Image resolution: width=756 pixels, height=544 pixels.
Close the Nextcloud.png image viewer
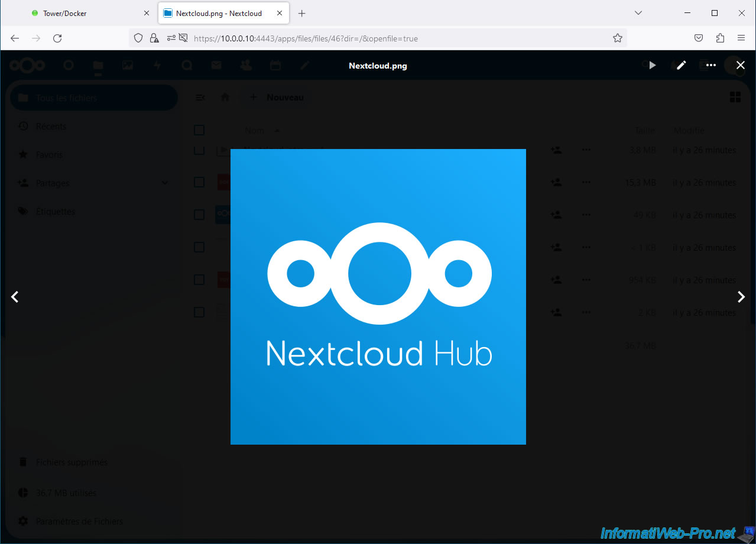[741, 66]
